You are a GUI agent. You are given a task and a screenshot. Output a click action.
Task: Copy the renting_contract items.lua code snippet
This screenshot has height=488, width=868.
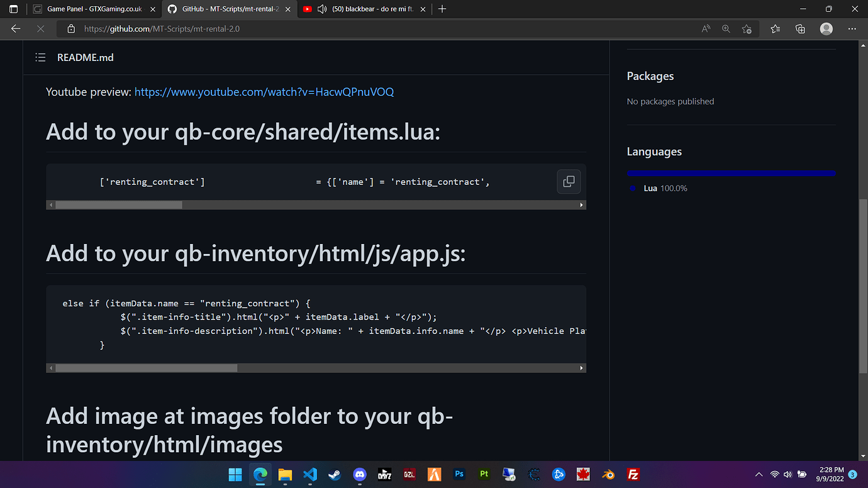click(x=569, y=182)
